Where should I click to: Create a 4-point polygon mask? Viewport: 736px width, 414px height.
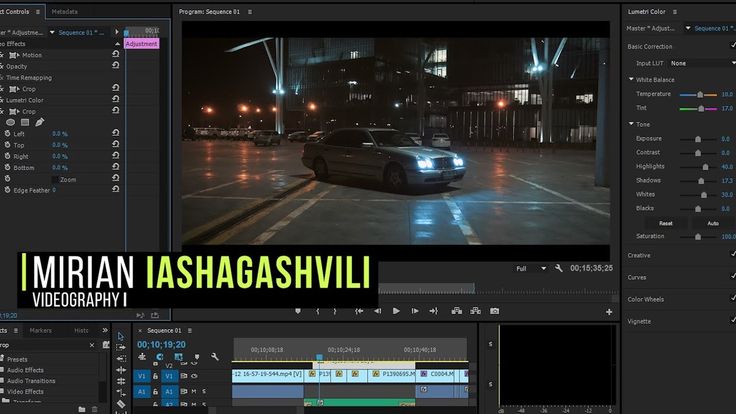tap(25, 122)
